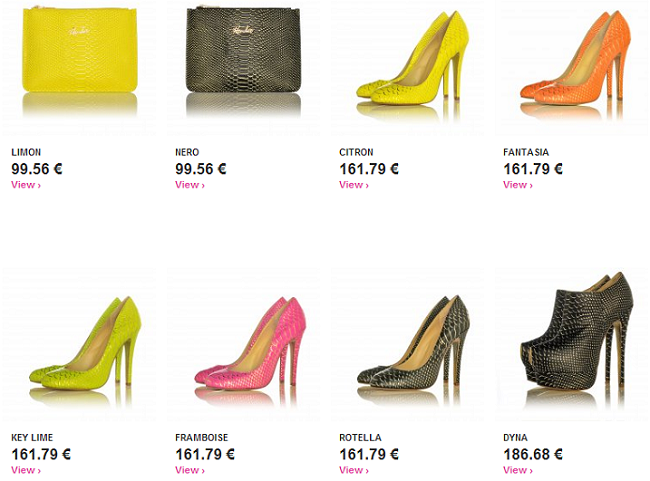The image size is (650, 481).
Task: Choose the DYNA ankle boots picture
Action: pyautogui.click(x=571, y=344)
